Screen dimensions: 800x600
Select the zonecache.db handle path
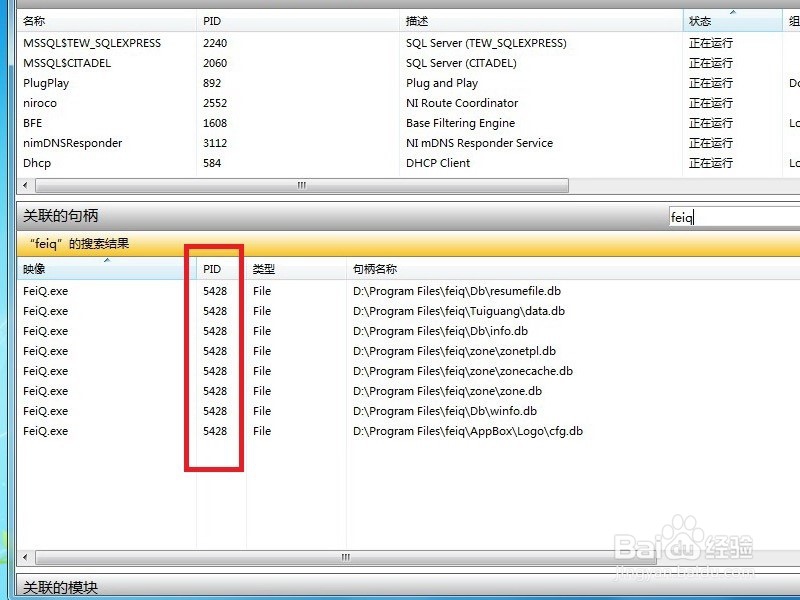(x=463, y=371)
